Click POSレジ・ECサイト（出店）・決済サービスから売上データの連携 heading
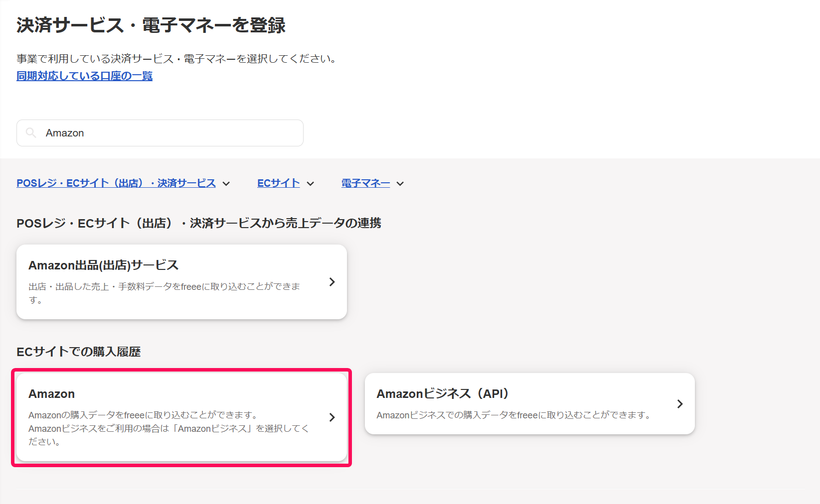This screenshot has height=504, width=820. (199, 223)
